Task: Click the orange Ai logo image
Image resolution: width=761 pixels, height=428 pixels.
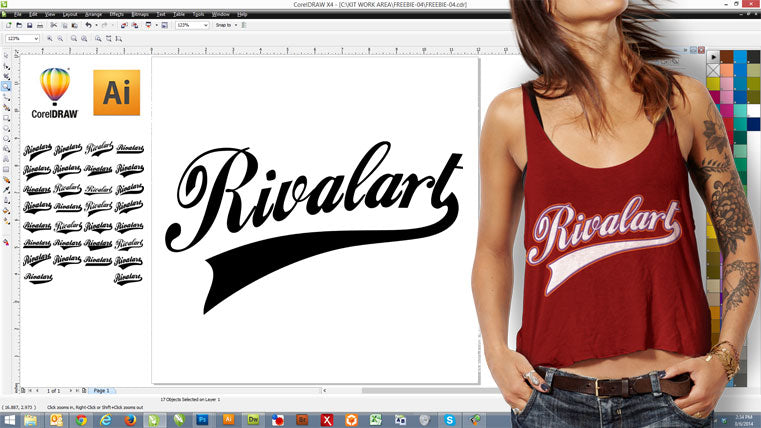Action: (116, 93)
